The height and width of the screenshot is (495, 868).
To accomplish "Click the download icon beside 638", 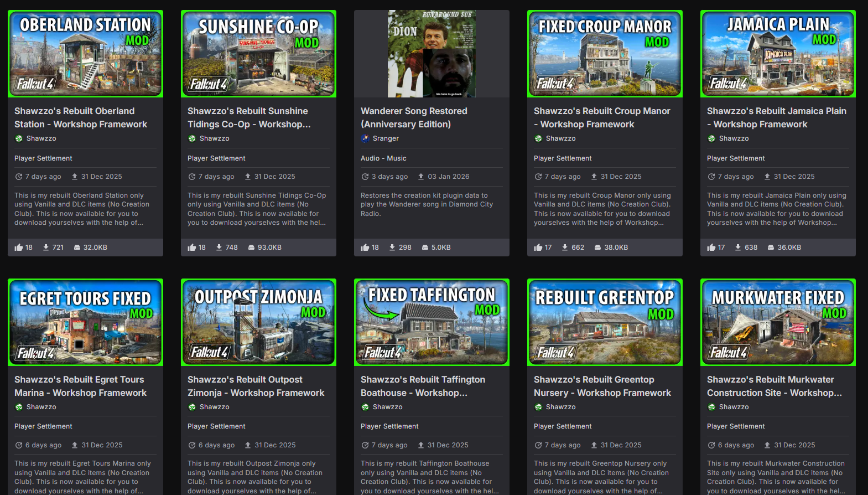I will [738, 248].
